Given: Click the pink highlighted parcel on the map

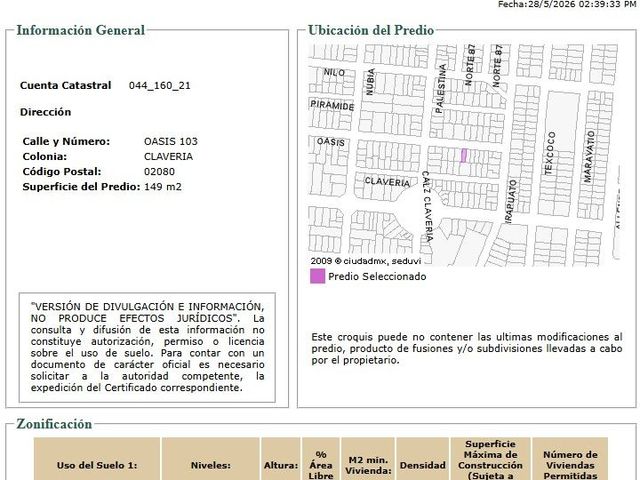Looking at the screenshot, I should tap(464, 156).
